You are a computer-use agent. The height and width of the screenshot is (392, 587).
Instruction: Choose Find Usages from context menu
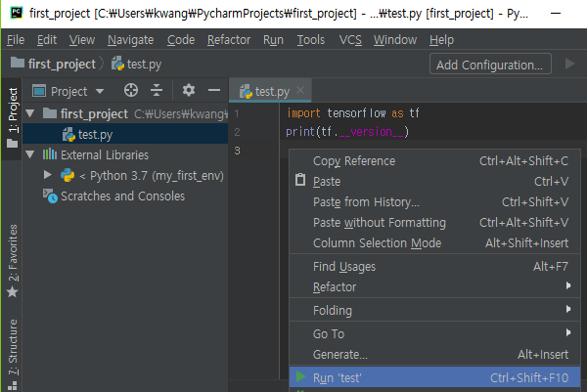click(x=434, y=267)
